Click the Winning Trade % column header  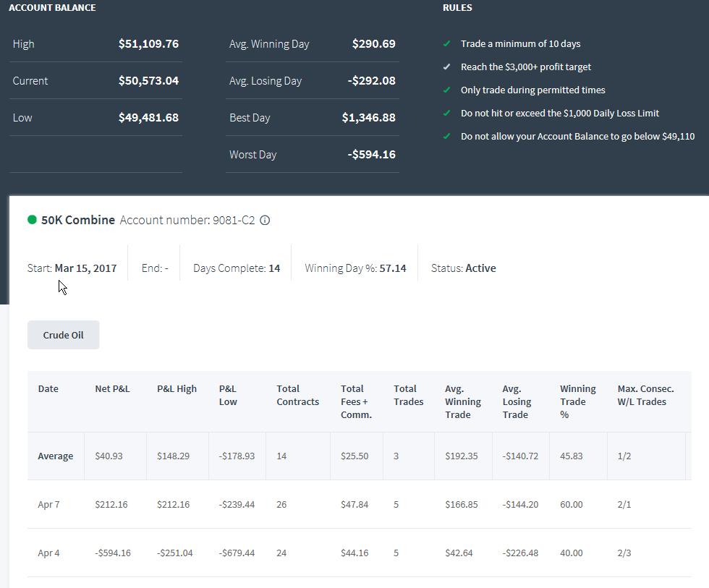coord(578,401)
